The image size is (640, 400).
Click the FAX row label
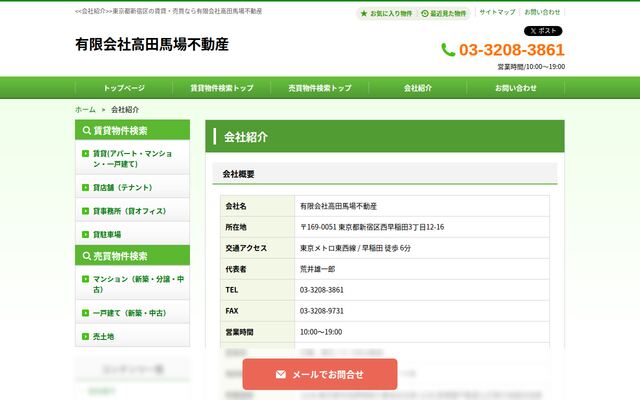pyautogui.click(x=258, y=311)
